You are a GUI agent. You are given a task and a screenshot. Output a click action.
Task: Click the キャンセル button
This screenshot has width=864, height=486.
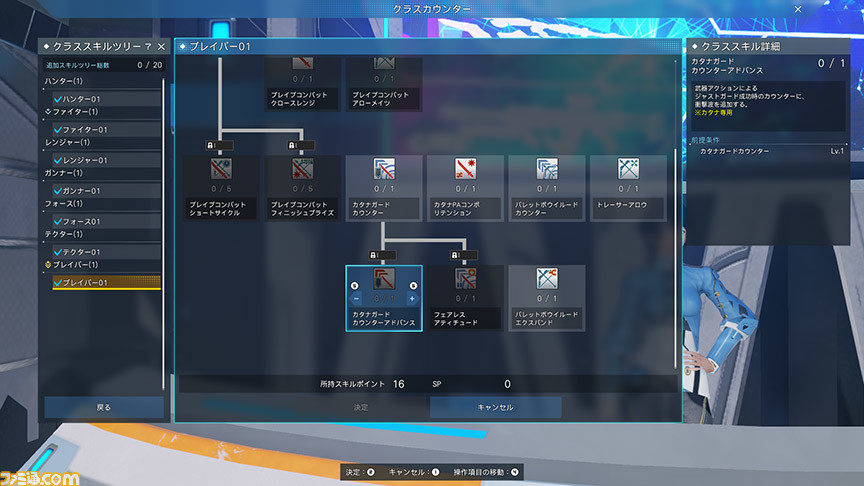[x=495, y=407]
